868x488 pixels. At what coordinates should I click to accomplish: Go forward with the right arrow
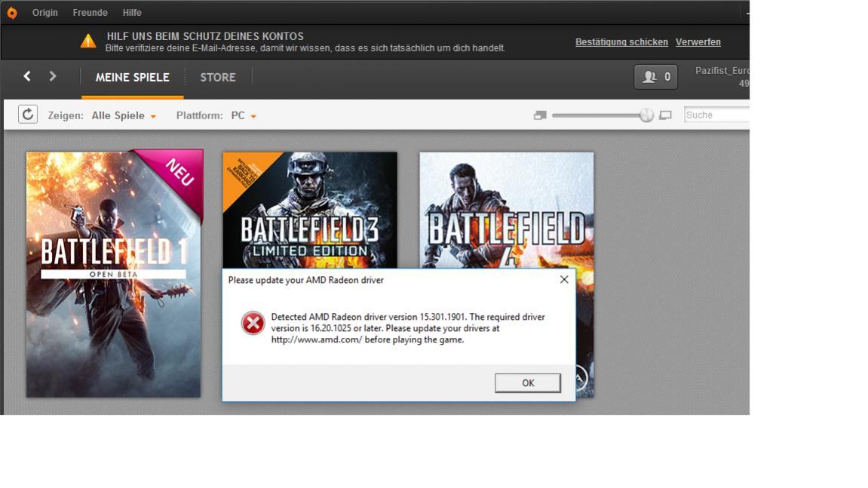coord(53,76)
